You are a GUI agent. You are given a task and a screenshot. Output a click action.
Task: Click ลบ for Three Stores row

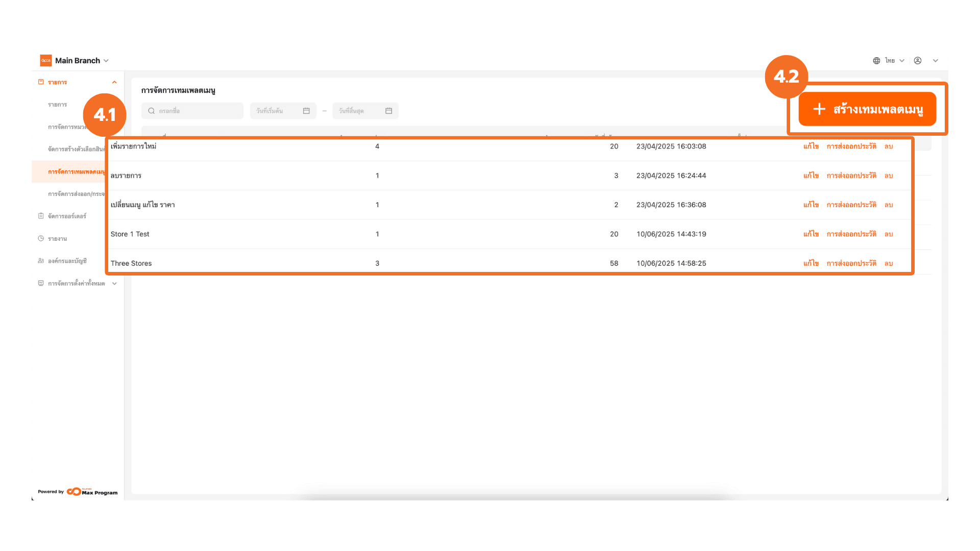tap(889, 264)
